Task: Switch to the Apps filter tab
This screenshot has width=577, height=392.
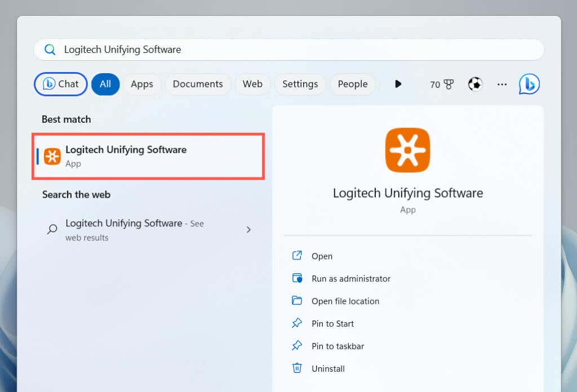Action: [x=142, y=84]
